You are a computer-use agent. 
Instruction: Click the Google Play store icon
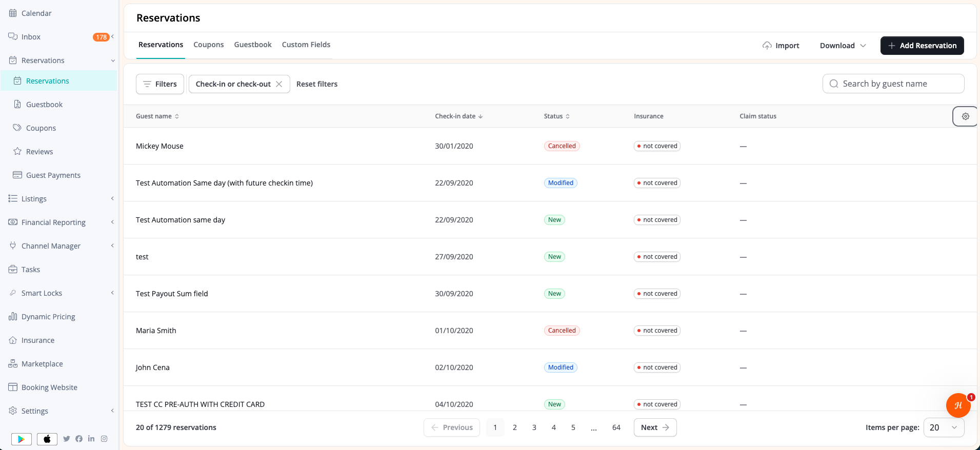tap(22, 439)
